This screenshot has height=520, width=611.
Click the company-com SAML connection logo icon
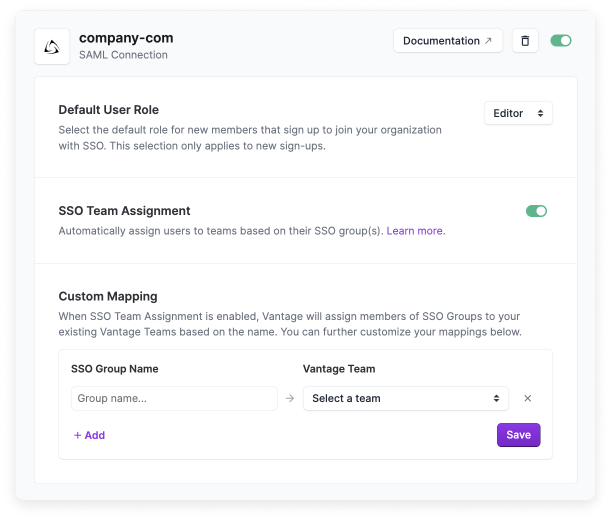pos(53,46)
